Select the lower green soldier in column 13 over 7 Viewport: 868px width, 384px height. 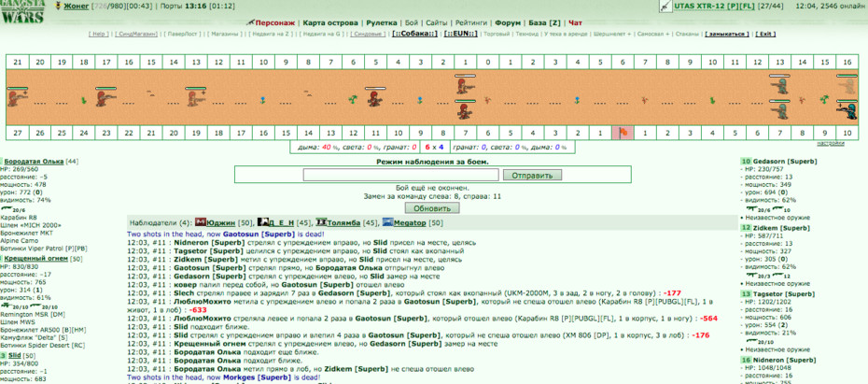click(779, 111)
